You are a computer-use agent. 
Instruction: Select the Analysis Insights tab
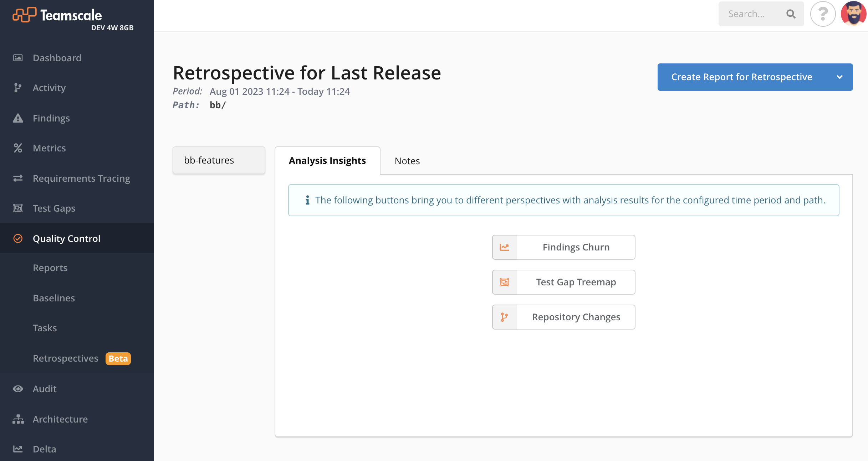click(x=327, y=161)
